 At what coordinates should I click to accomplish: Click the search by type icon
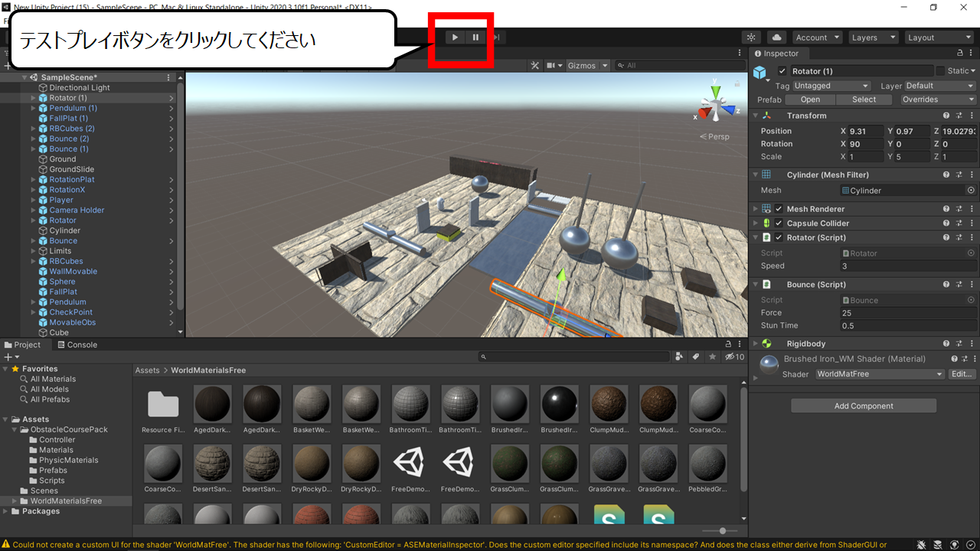[x=679, y=357]
